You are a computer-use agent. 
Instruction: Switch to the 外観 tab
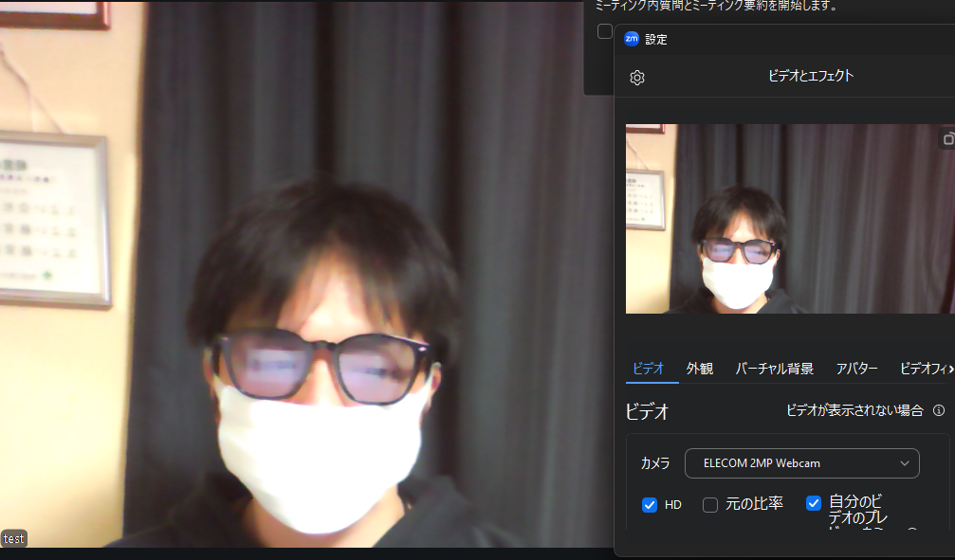[700, 369]
